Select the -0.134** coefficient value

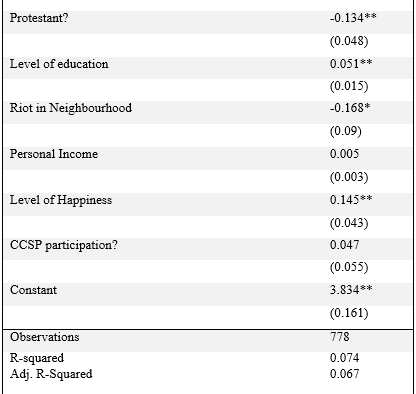(x=353, y=18)
